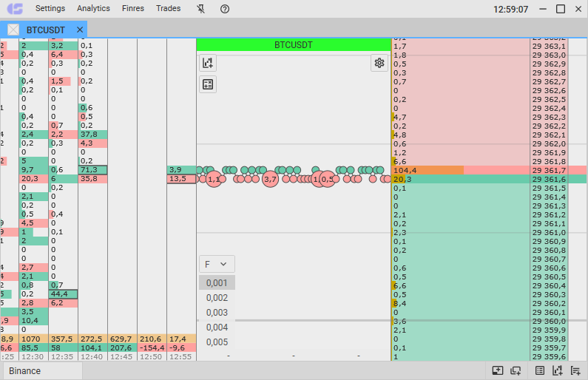Click the list view icon in status bar
The width and height of the screenshot is (588, 380).
pyautogui.click(x=540, y=370)
